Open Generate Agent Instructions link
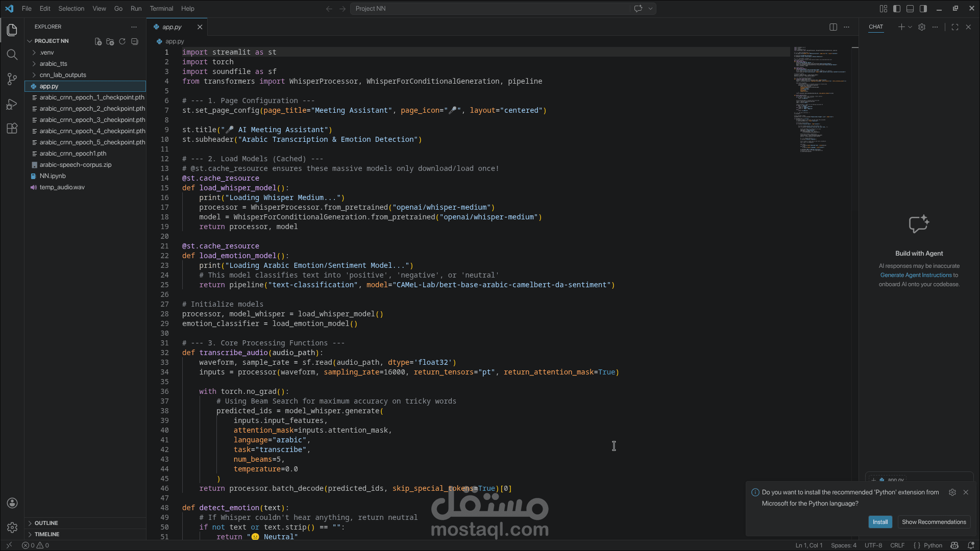 click(x=916, y=275)
